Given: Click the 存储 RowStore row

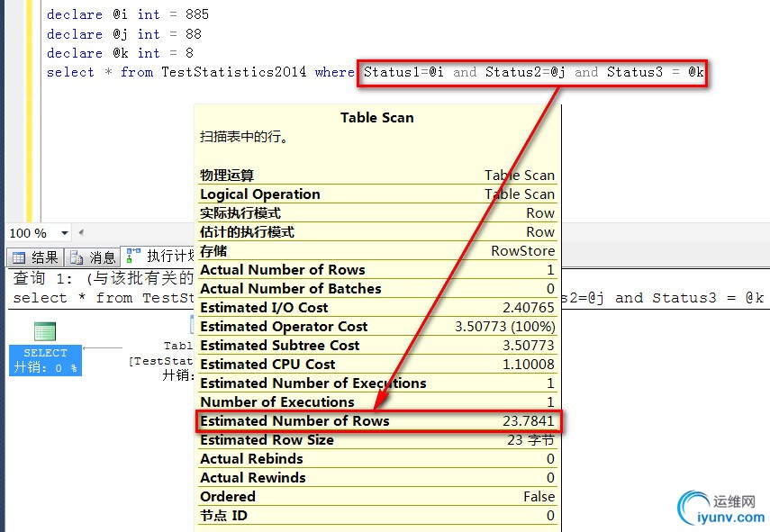Looking at the screenshot, I should [x=377, y=251].
